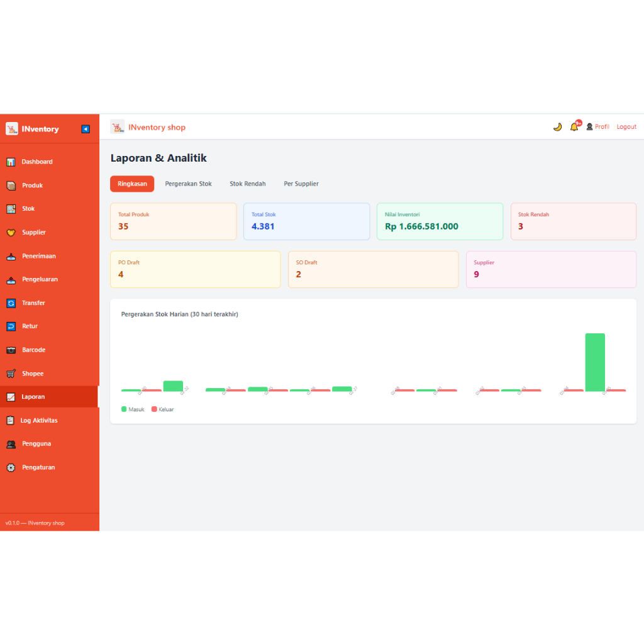Click the Log Aktivitas clipboard icon

[x=10, y=421]
